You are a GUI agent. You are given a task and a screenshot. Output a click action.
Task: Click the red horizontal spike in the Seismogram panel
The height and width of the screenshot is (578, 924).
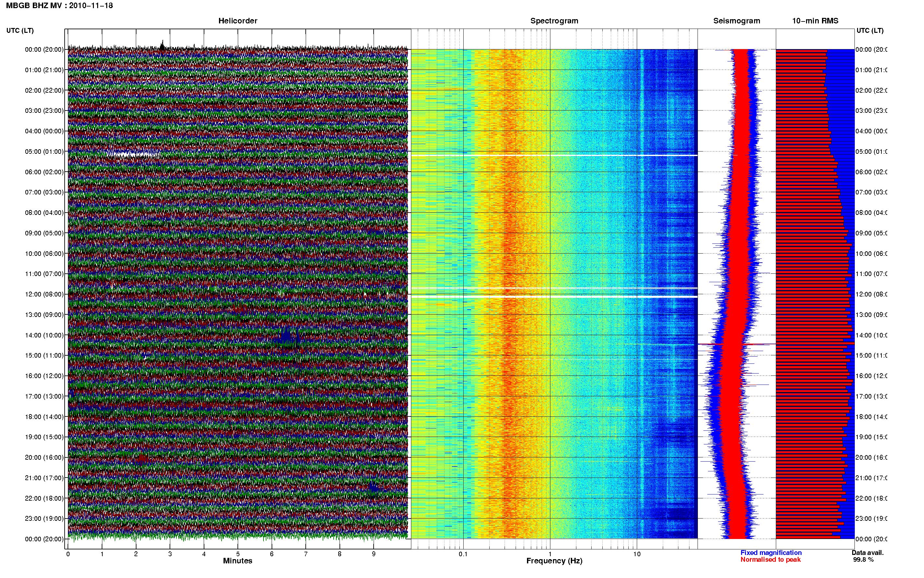[737, 344]
